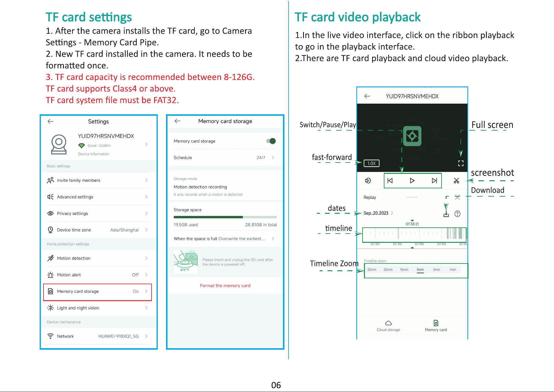
Task: Click the SD card unplug illustration
Action: click(x=186, y=262)
